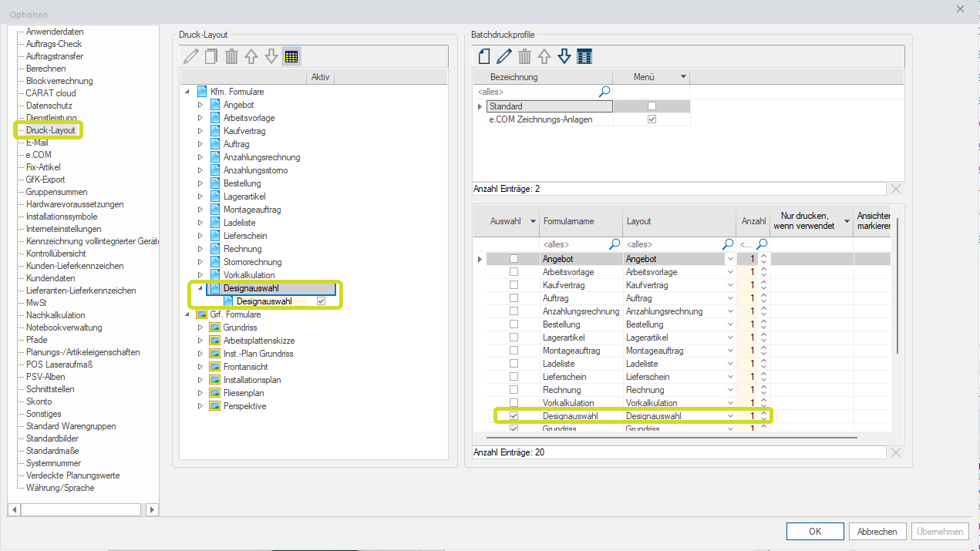This screenshot has height=551, width=980.
Task: Open Layout dropdown for Designauswahl row
Action: point(730,416)
